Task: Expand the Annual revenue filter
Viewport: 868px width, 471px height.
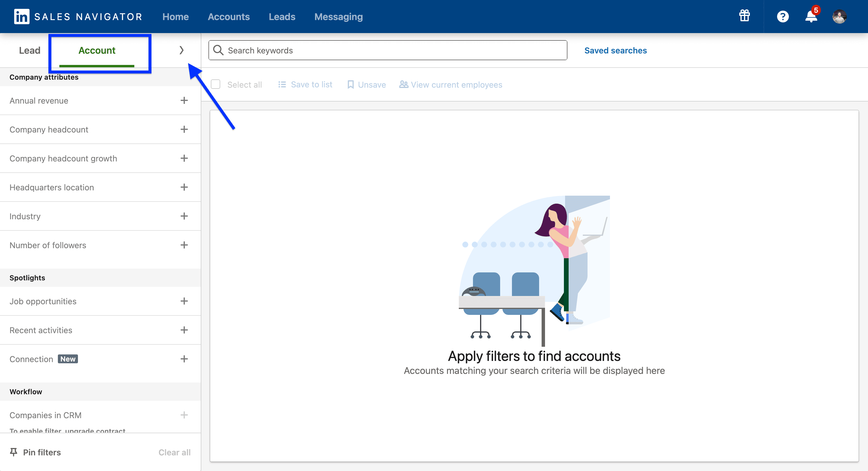Action: pos(184,100)
